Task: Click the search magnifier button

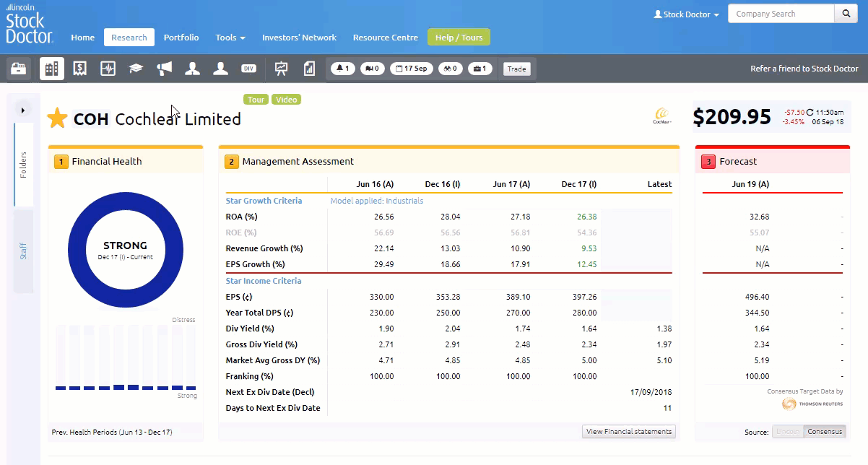Action: click(x=846, y=14)
